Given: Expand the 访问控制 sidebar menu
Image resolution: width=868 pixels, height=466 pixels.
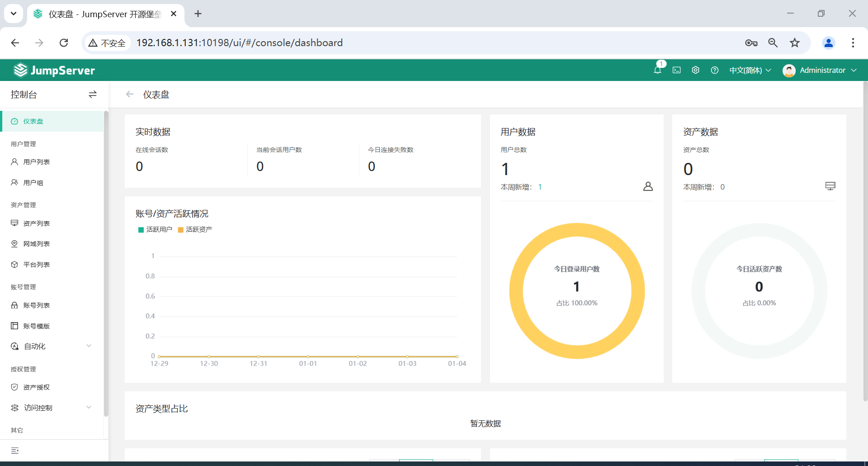Looking at the screenshot, I should pos(52,408).
